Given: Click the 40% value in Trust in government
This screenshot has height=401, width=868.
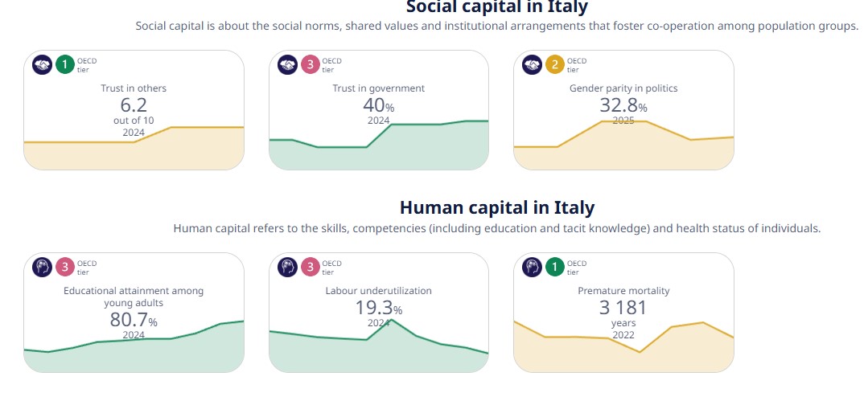Looking at the screenshot, I should click(378, 106).
